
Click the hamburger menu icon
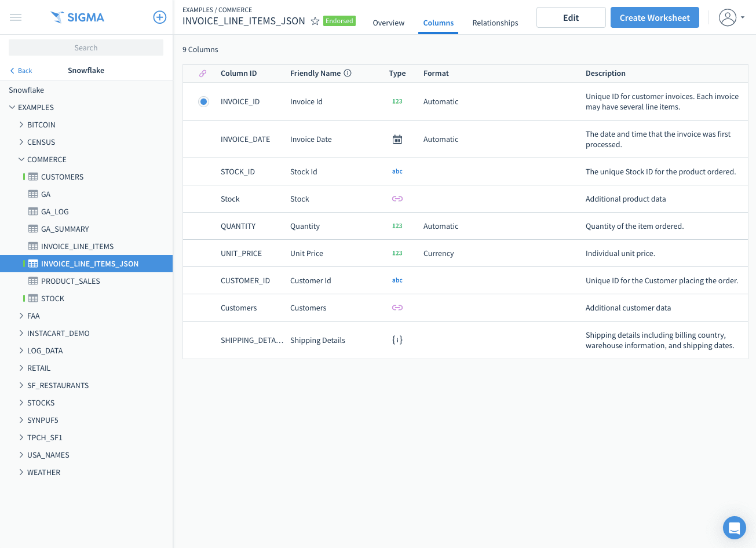16,17
